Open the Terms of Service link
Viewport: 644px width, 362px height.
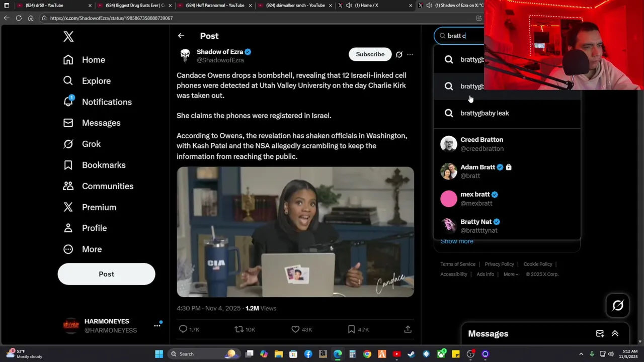pyautogui.click(x=458, y=264)
